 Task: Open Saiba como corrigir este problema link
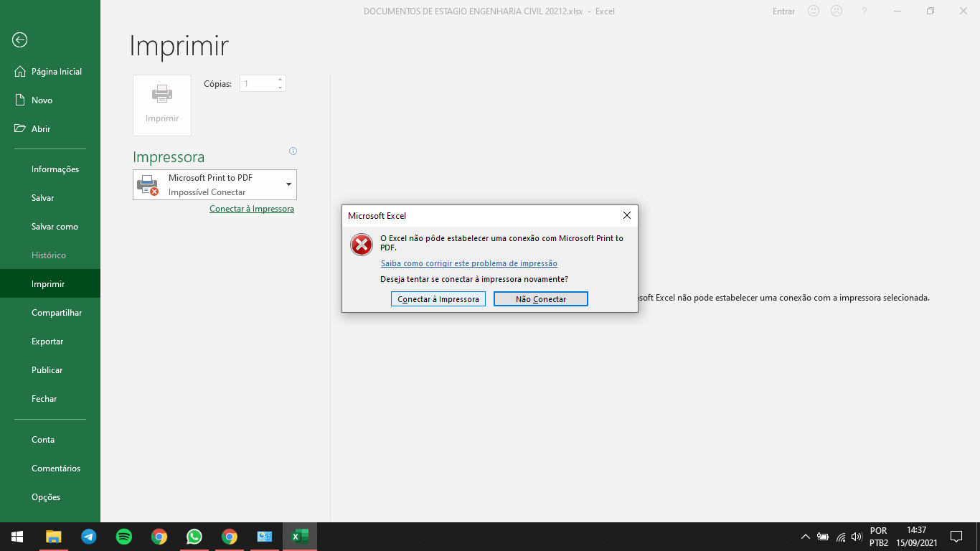click(x=469, y=263)
